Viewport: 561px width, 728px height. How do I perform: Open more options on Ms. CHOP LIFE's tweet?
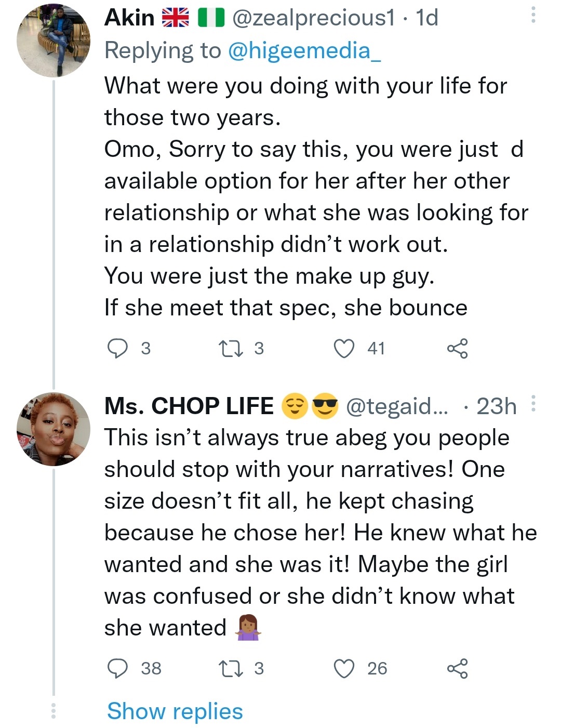pyautogui.click(x=533, y=404)
